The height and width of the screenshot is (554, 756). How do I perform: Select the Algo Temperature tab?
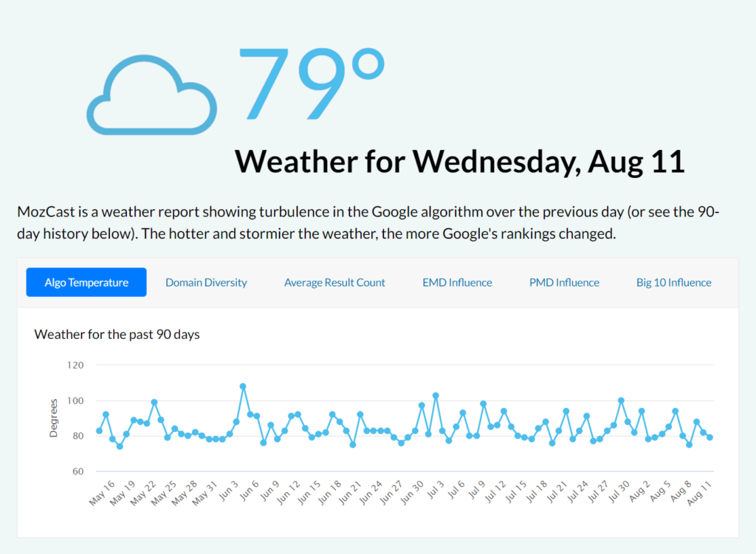click(x=86, y=282)
